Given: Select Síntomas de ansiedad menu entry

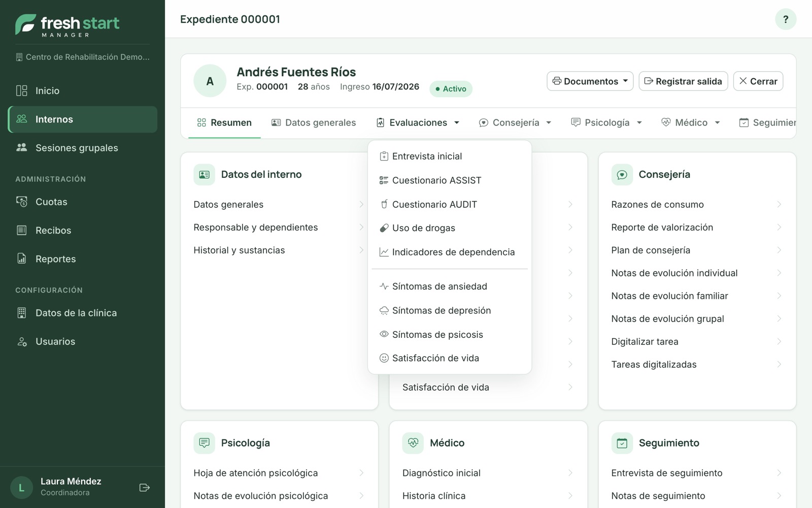Looking at the screenshot, I should coord(450,287).
